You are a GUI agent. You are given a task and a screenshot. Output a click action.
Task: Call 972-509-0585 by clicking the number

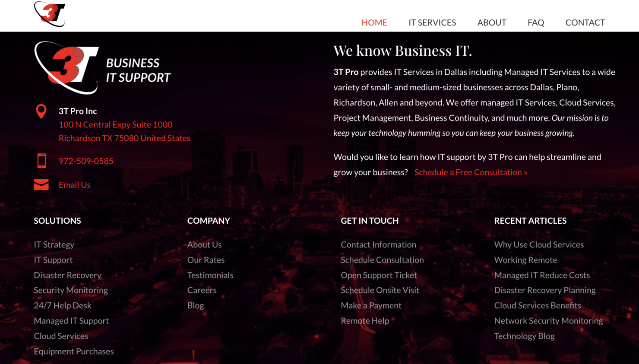[x=86, y=161]
